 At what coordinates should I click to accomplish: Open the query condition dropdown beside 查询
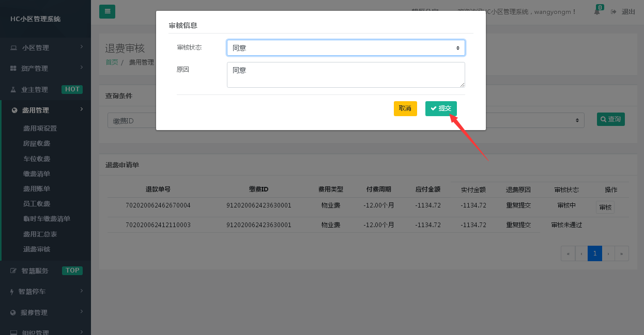(x=535, y=120)
